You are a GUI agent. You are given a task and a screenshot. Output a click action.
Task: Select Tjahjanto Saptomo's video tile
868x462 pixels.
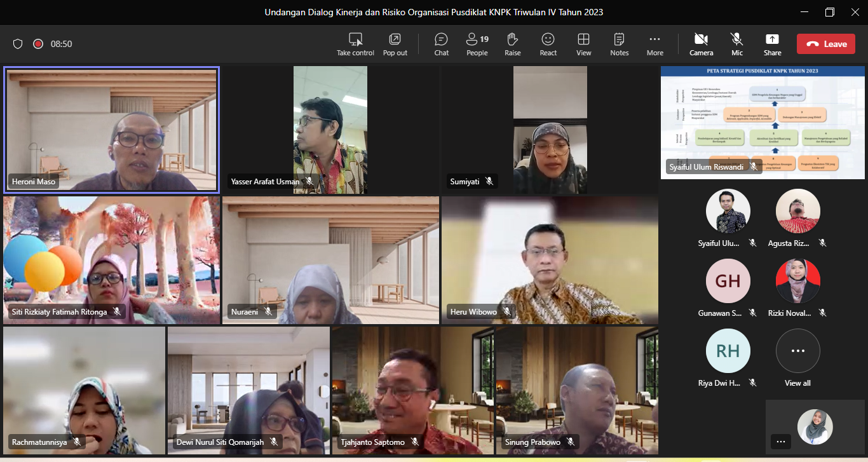(413, 390)
